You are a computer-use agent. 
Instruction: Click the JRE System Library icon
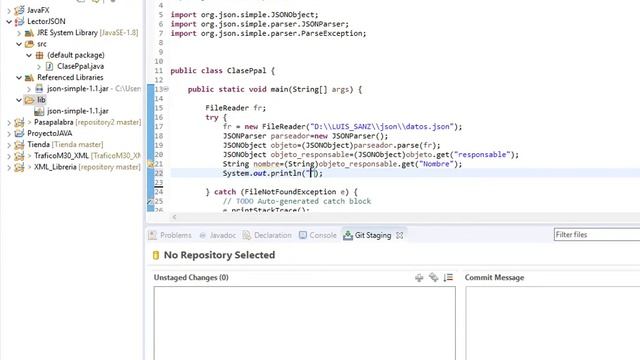tap(29, 33)
